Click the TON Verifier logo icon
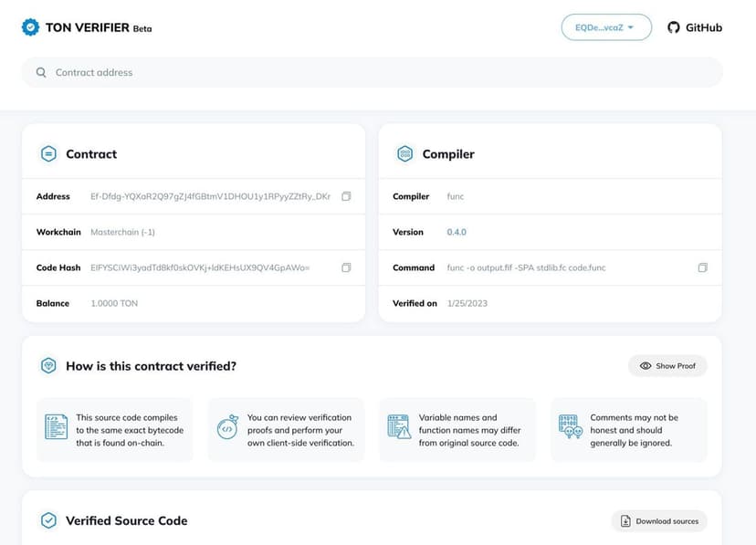Screen dimensions: 756x545 pos(31,27)
